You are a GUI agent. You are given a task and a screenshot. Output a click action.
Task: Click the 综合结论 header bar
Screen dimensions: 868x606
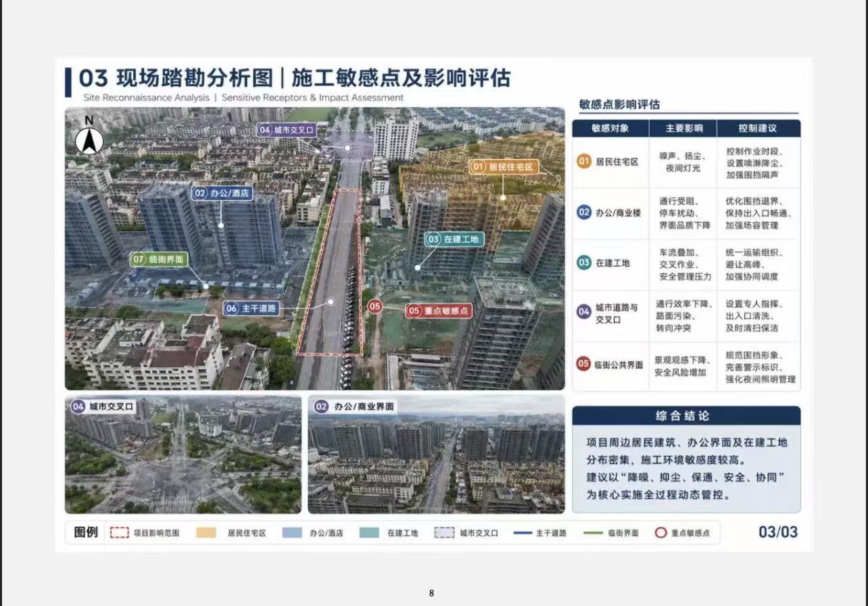[686, 415]
